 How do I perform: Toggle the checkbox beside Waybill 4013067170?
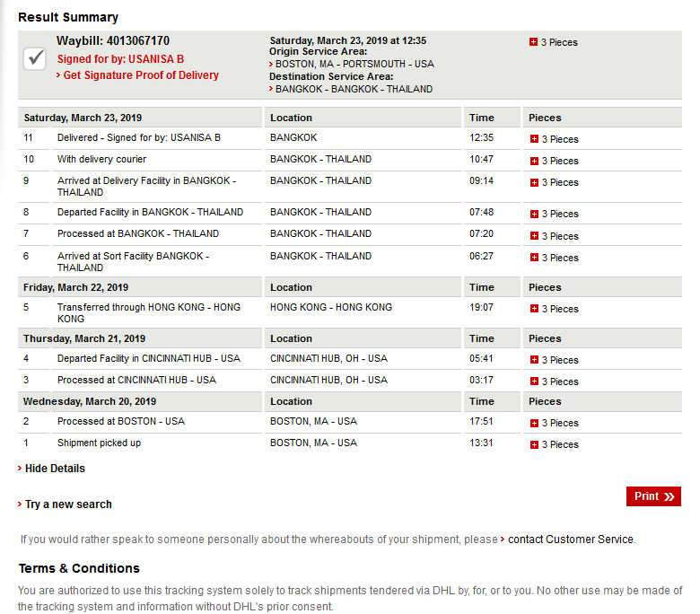34,58
